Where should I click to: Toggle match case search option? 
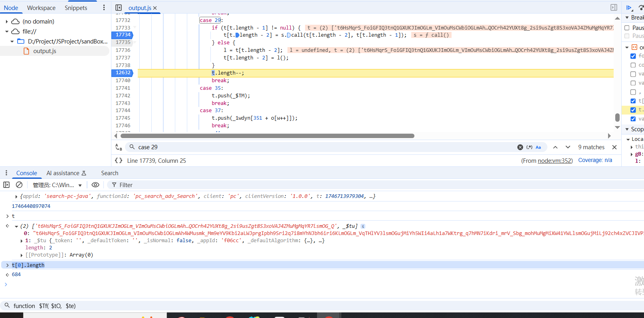click(538, 147)
